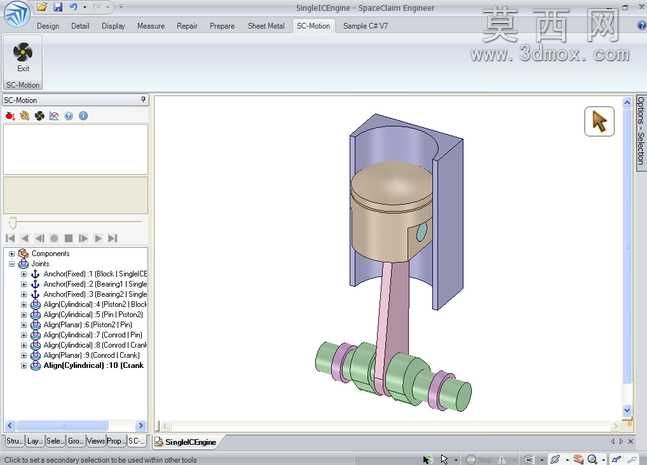The height and width of the screenshot is (465, 647).
Task: Toggle the SC-Motion panel pin icon
Action: click(143, 99)
